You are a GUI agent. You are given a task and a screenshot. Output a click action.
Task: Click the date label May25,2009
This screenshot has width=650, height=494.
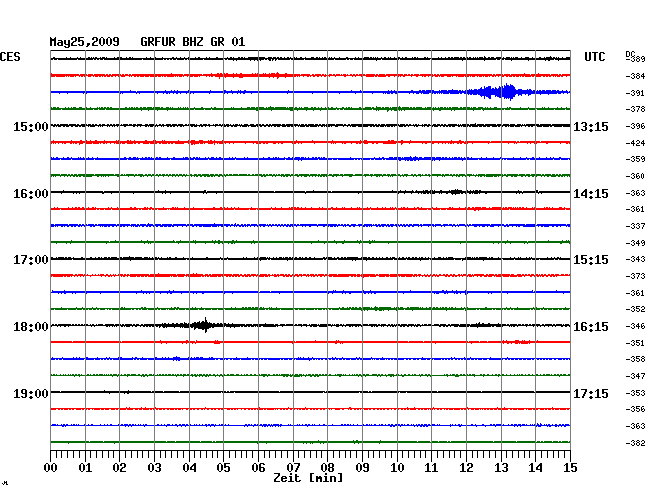coord(85,42)
